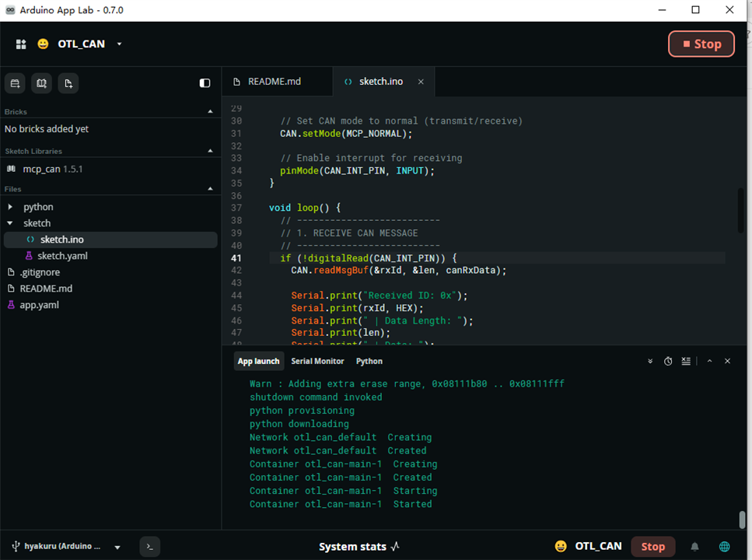
Task: Clear console output icon
Action: tap(687, 362)
